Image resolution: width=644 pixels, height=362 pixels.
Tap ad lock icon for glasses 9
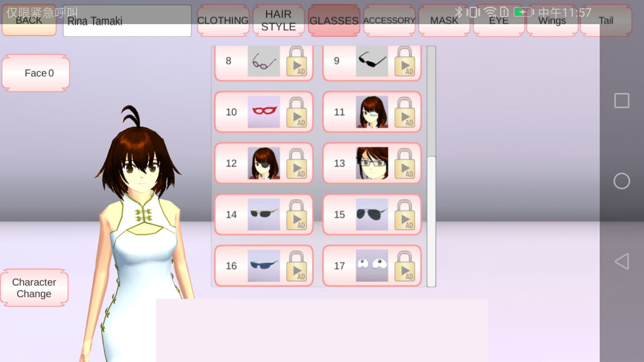pos(405,62)
